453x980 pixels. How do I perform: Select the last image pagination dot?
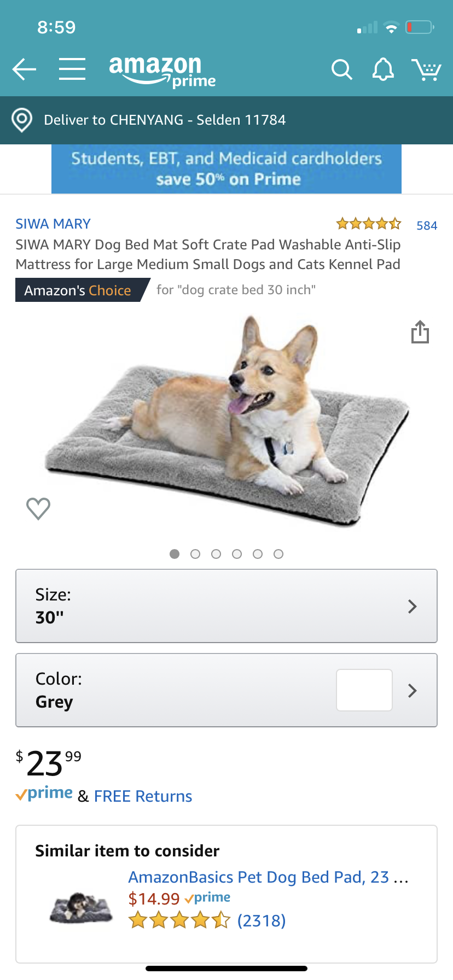[278, 554]
